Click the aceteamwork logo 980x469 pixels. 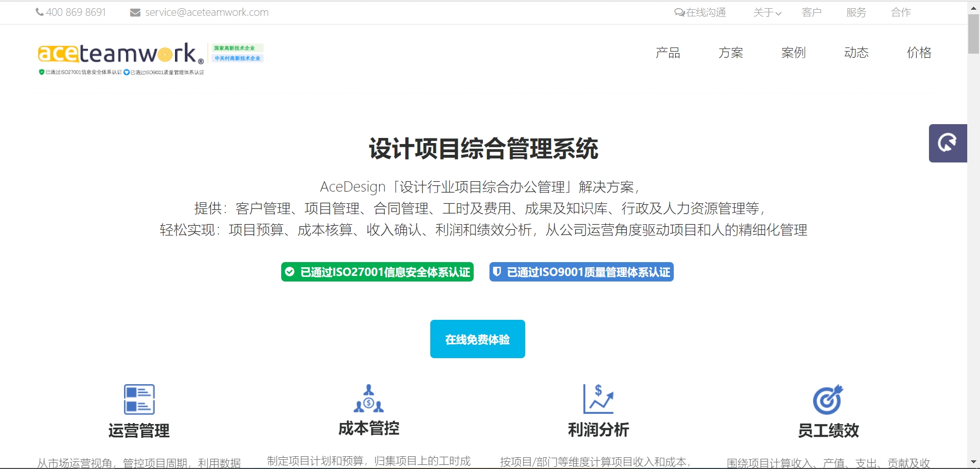tap(121, 53)
